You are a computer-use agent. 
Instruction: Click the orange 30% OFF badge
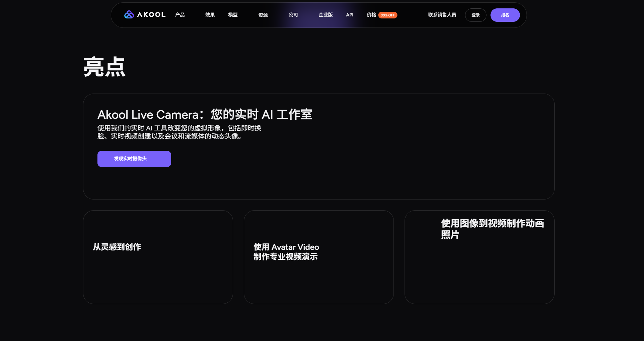tap(388, 15)
